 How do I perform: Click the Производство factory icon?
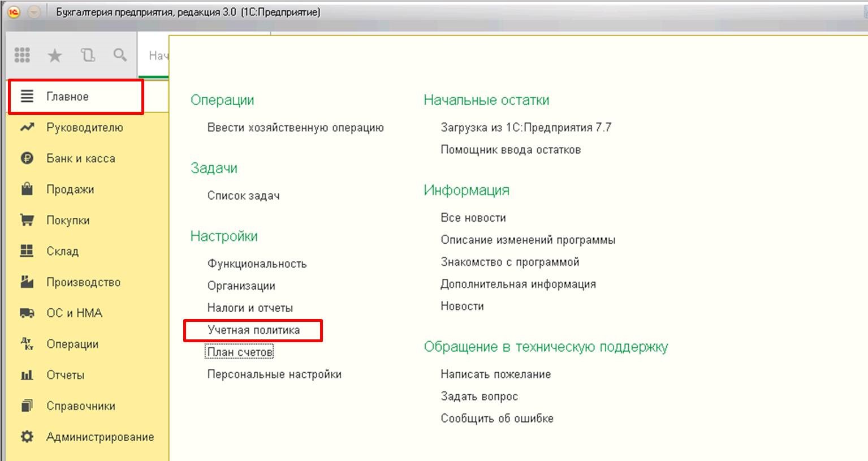pyautogui.click(x=27, y=282)
